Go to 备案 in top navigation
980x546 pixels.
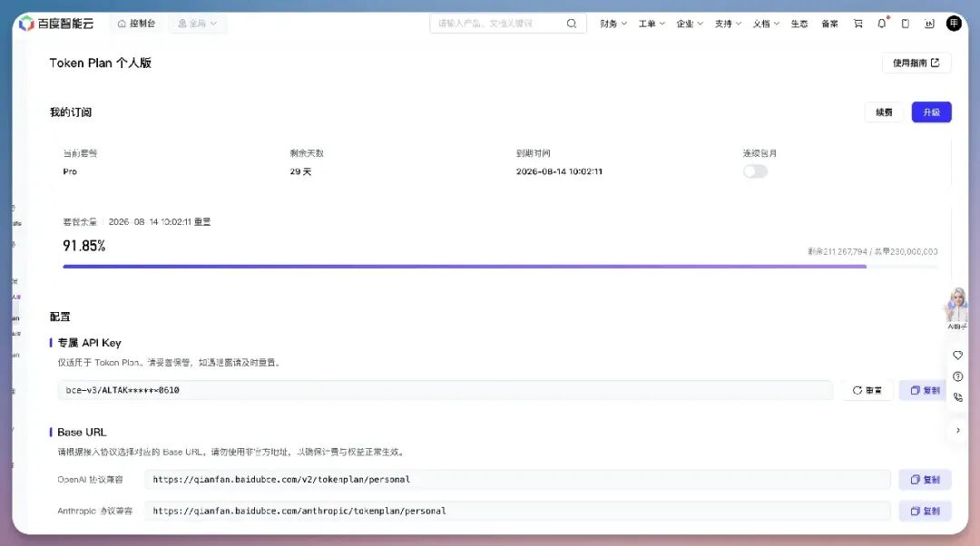pyautogui.click(x=830, y=24)
